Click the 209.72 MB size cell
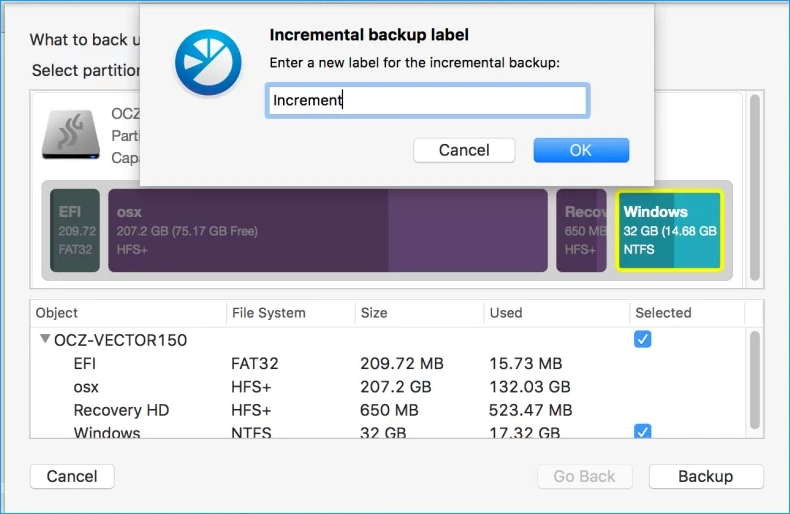Image resolution: width=790 pixels, height=514 pixels. (402, 363)
